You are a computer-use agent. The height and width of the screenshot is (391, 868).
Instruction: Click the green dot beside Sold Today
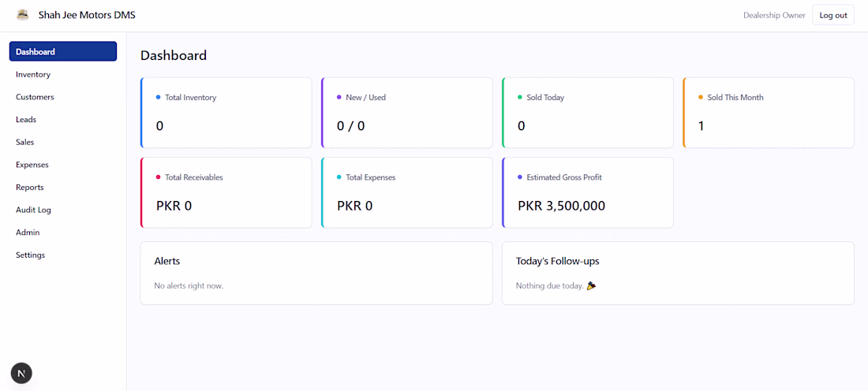pyautogui.click(x=520, y=97)
